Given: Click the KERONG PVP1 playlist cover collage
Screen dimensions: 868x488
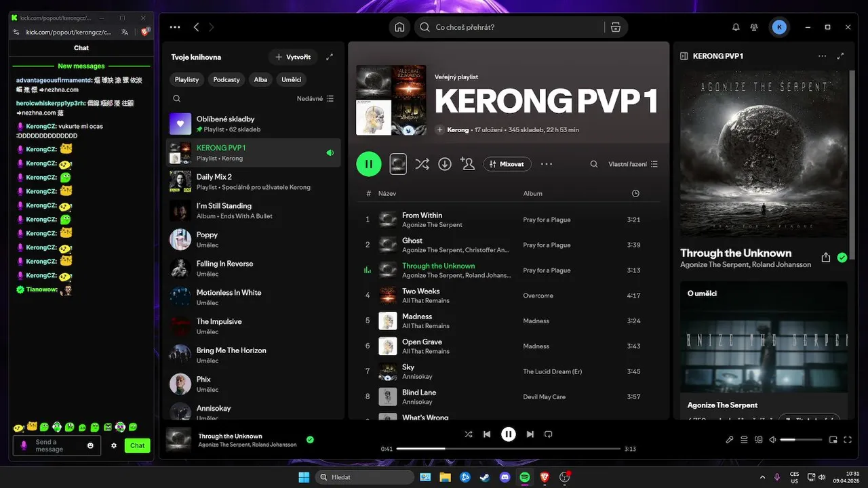Looking at the screenshot, I should pos(391,100).
